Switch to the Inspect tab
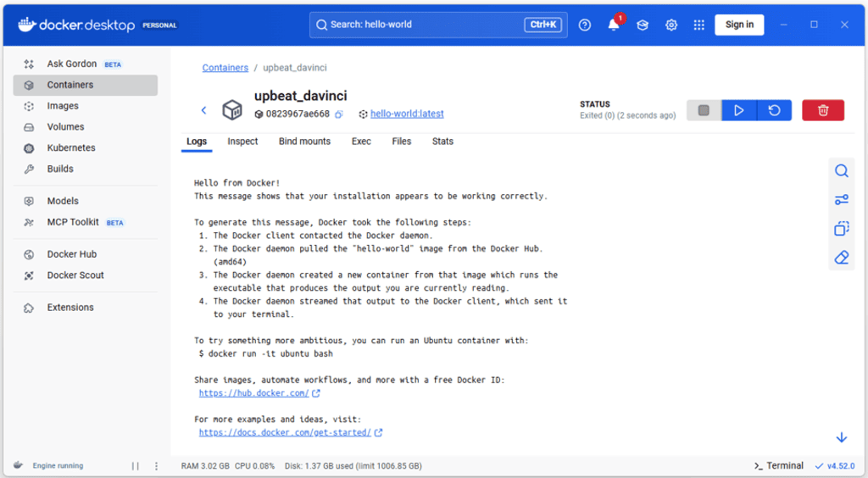Viewport: 868px width, 478px height. coord(242,142)
